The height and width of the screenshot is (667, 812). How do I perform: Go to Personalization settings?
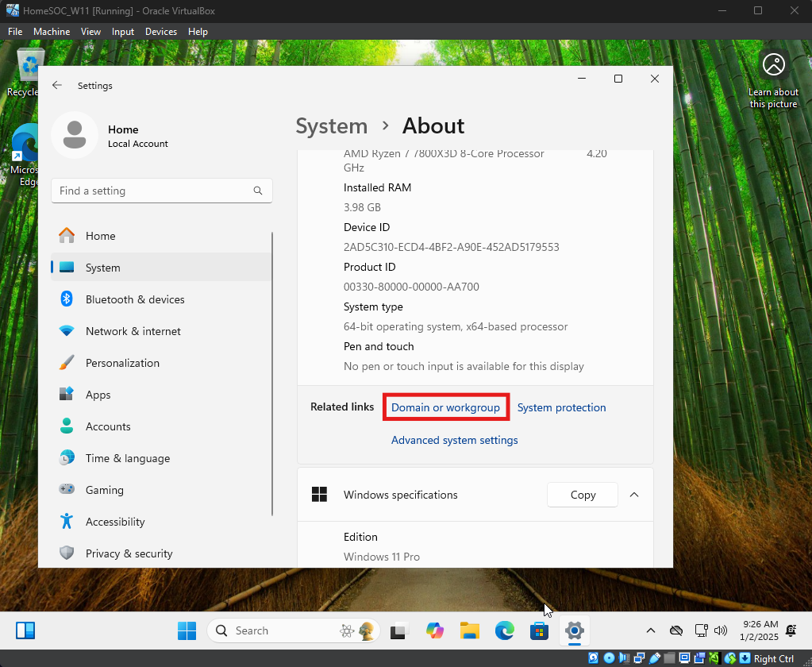(x=122, y=363)
